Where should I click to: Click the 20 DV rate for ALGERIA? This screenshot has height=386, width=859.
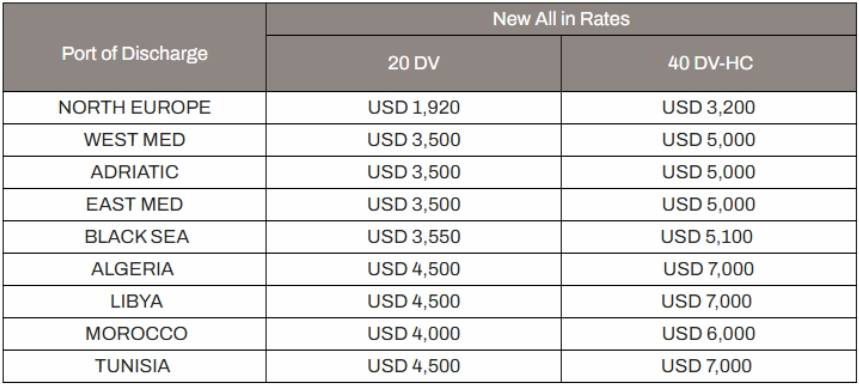(414, 269)
